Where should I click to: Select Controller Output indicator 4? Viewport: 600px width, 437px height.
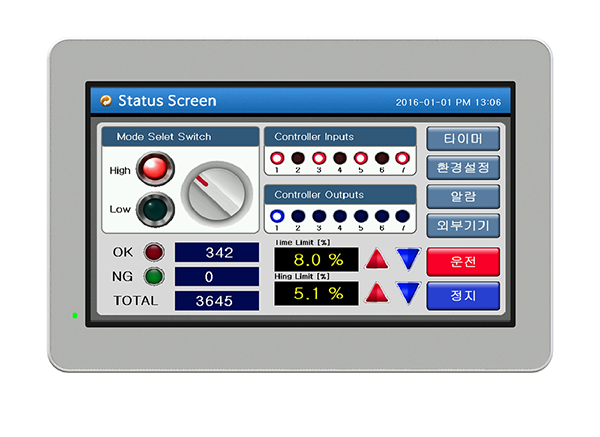[340, 215]
